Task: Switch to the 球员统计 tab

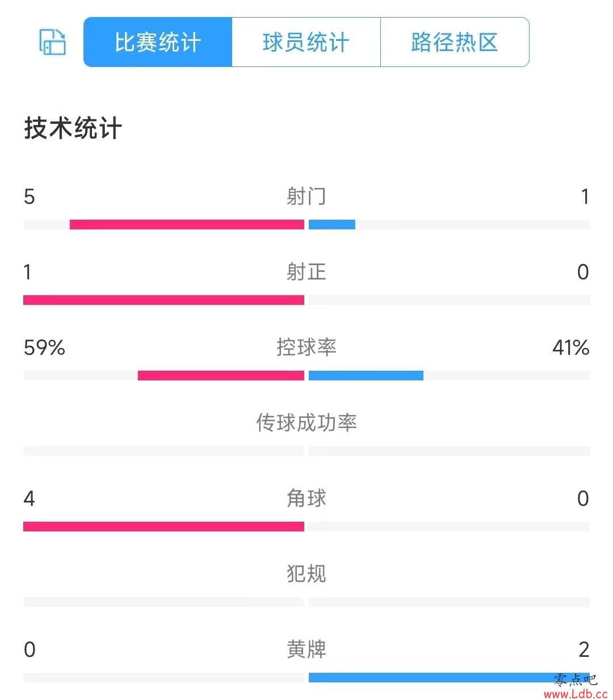Action: click(x=306, y=42)
